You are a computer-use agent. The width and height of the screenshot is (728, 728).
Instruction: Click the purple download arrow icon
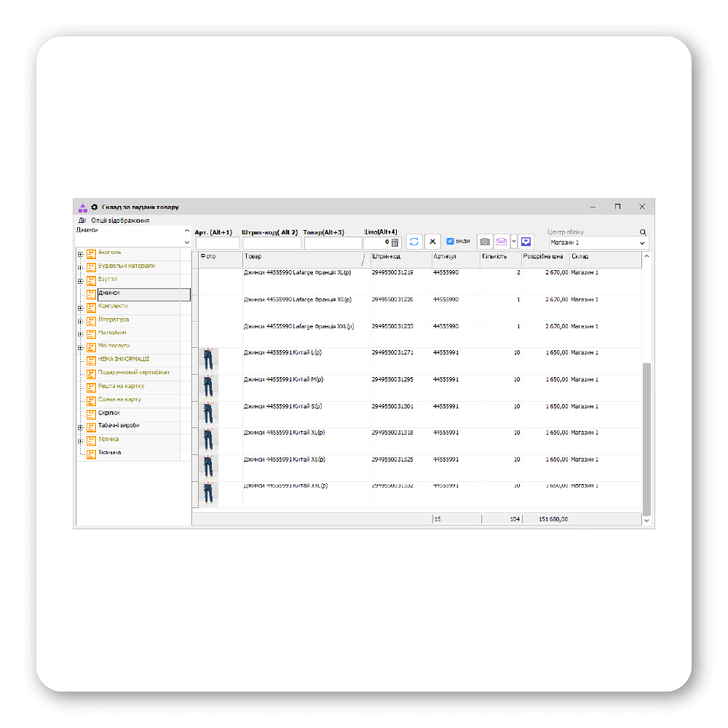click(526, 242)
